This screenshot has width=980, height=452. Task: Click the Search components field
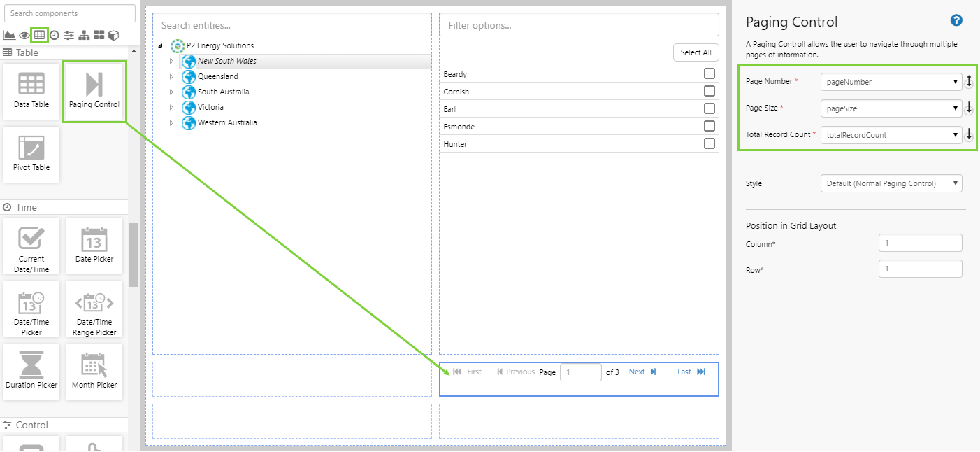[x=69, y=13]
